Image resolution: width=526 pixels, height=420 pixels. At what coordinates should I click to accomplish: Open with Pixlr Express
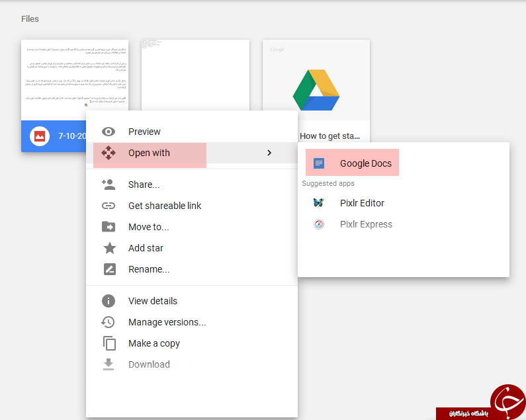pos(404,224)
